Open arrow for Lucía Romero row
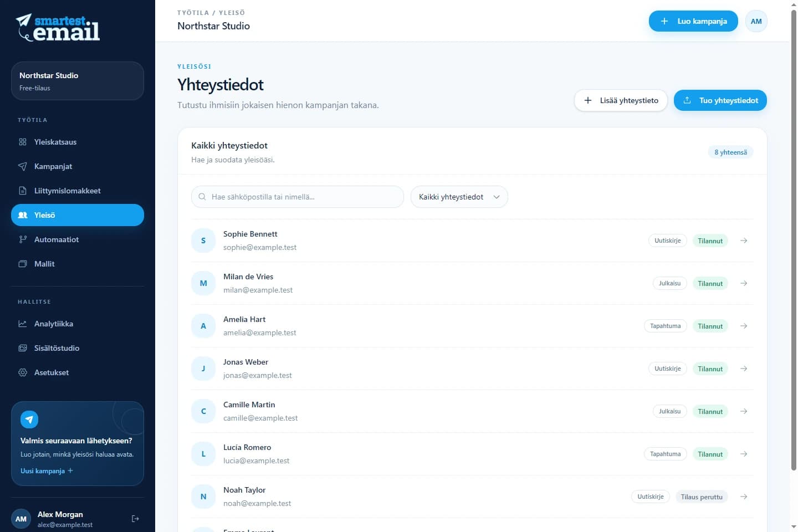The image size is (798, 532). tap(744, 454)
